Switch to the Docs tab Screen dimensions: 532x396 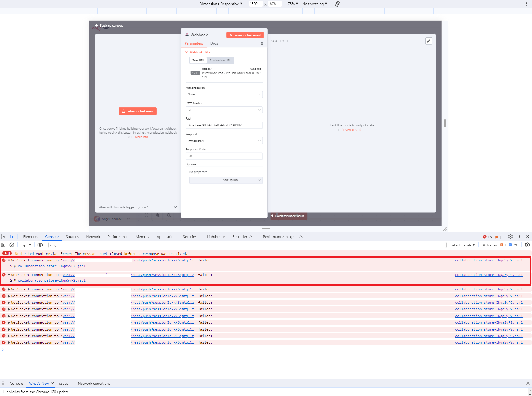click(x=214, y=44)
